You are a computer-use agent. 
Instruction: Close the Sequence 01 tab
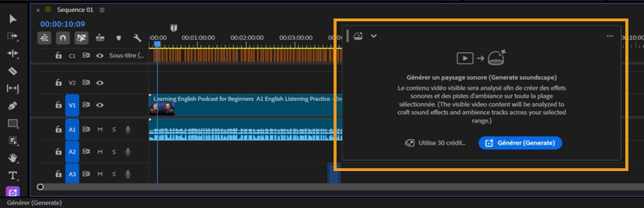(x=38, y=10)
